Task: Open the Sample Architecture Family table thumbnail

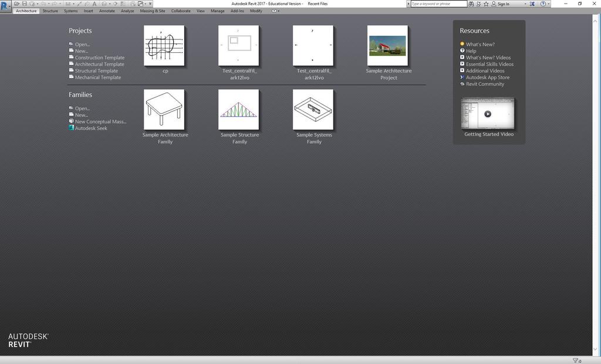Action: tap(164, 110)
